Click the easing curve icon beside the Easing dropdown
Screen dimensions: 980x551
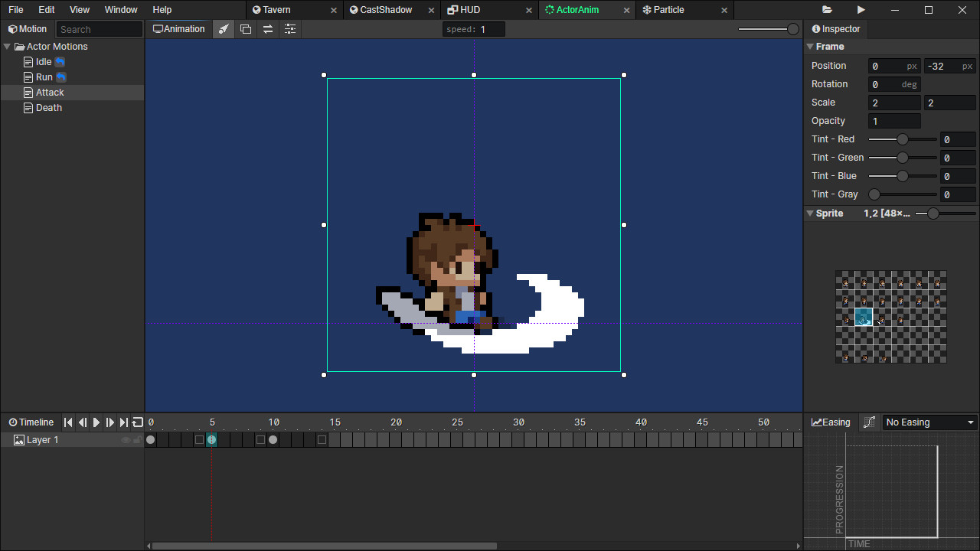pos(869,422)
